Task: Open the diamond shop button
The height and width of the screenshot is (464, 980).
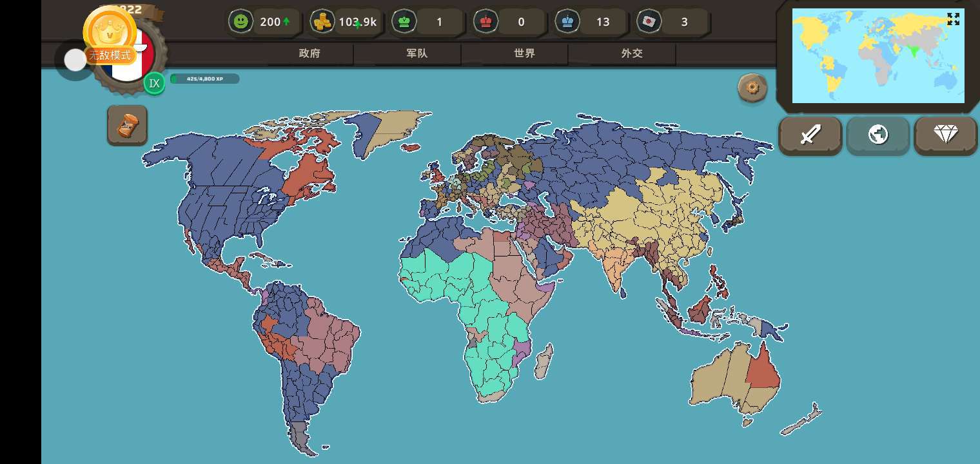Action: (946, 135)
